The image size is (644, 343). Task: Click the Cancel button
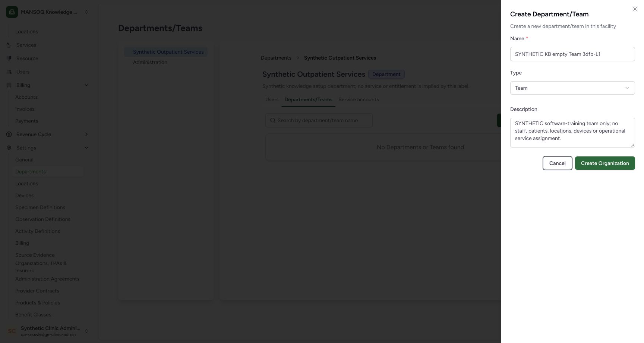tap(558, 163)
